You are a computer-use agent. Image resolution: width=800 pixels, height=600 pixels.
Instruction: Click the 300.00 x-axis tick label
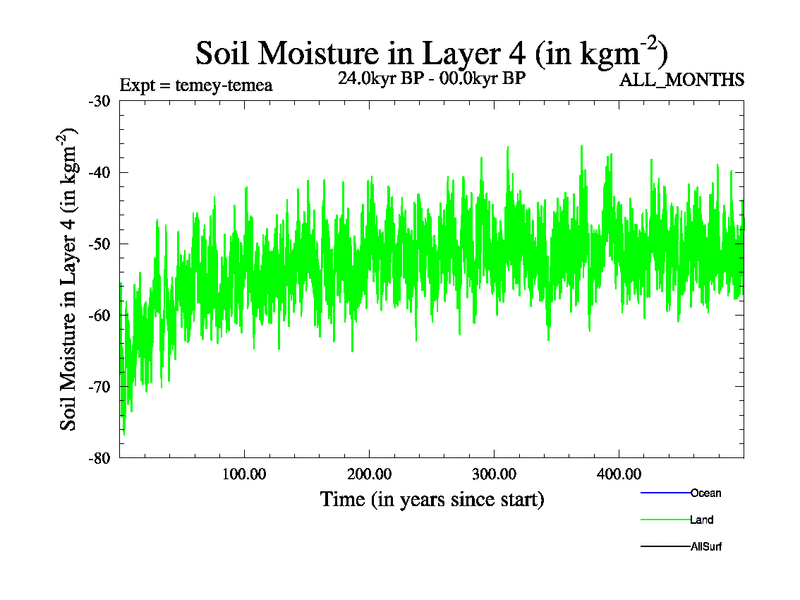pyautogui.click(x=494, y=473)
